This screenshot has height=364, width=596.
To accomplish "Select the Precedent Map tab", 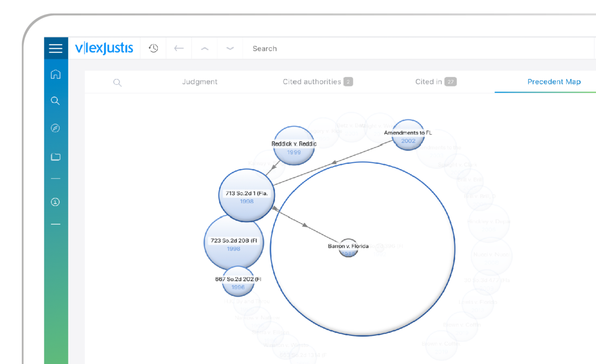I will tap(554, 82).
